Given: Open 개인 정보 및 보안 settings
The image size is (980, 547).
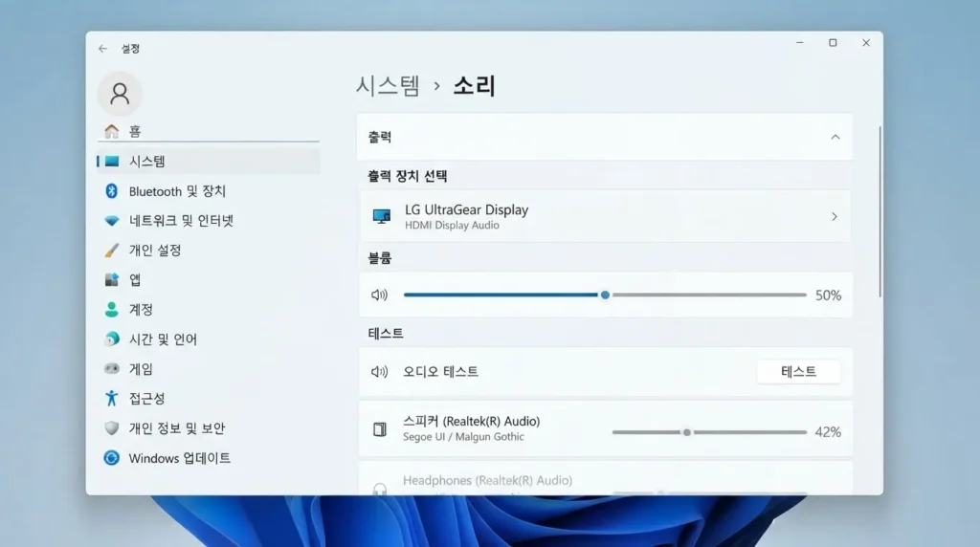Looking at the screenshot, I should (x=209, y=427).
